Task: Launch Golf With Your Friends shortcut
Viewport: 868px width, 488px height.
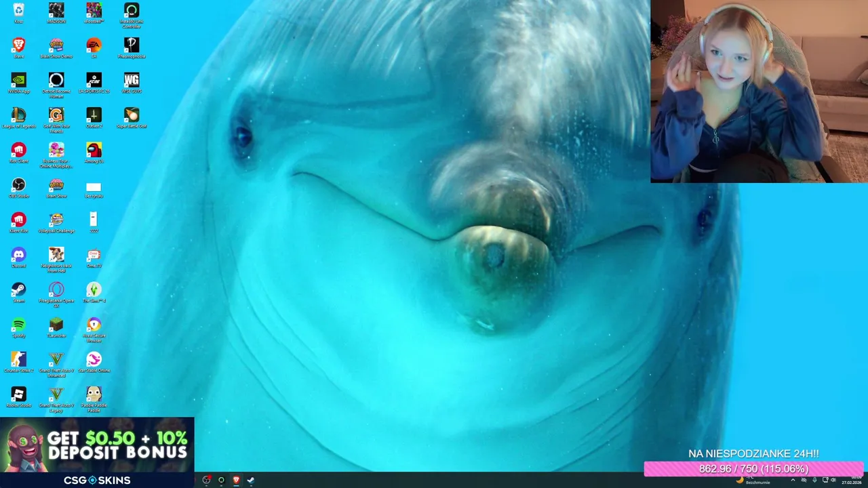Action: [56, 120]
